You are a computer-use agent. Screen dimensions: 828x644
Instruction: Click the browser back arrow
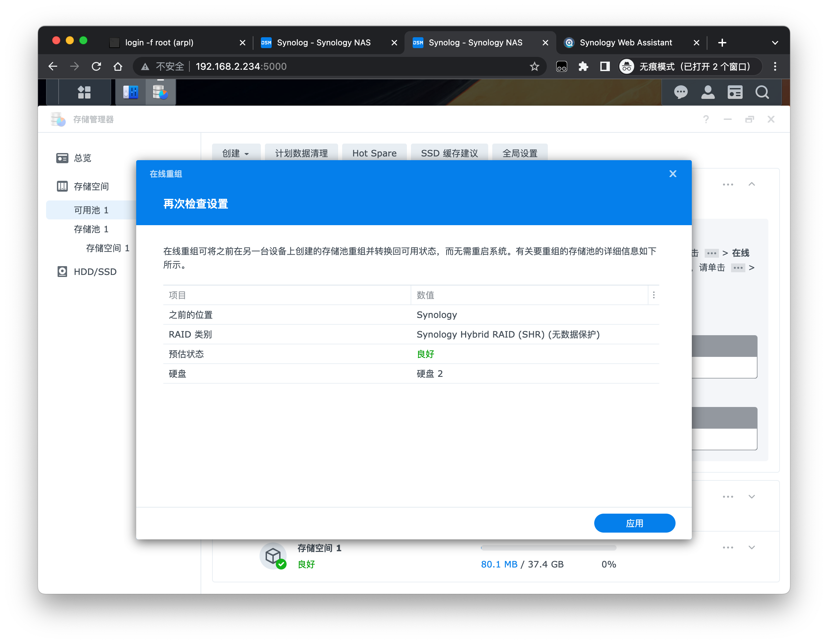(53, 67)
